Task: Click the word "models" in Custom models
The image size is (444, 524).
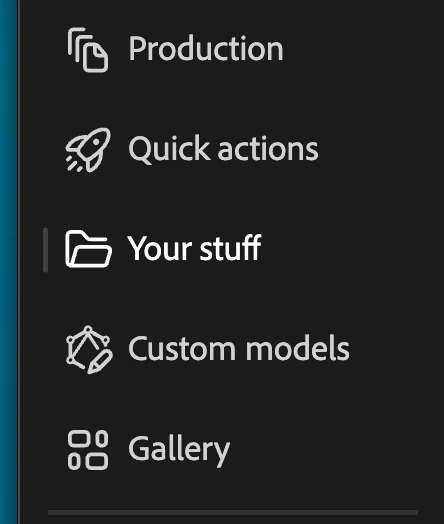Action: click(x=297, y=348)
